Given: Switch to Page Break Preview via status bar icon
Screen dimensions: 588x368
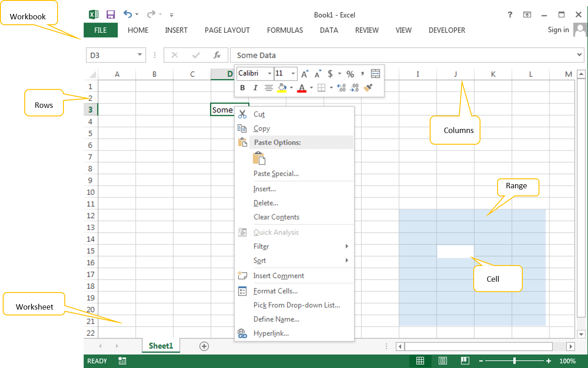Looking at the screenshot, I should point(465,360).
